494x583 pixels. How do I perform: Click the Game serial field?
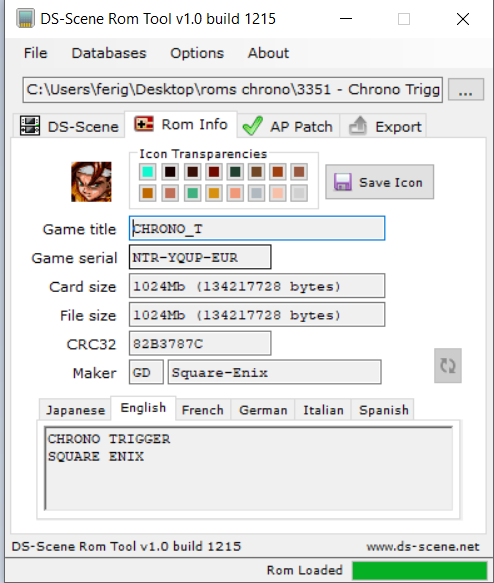pos(200,257)
